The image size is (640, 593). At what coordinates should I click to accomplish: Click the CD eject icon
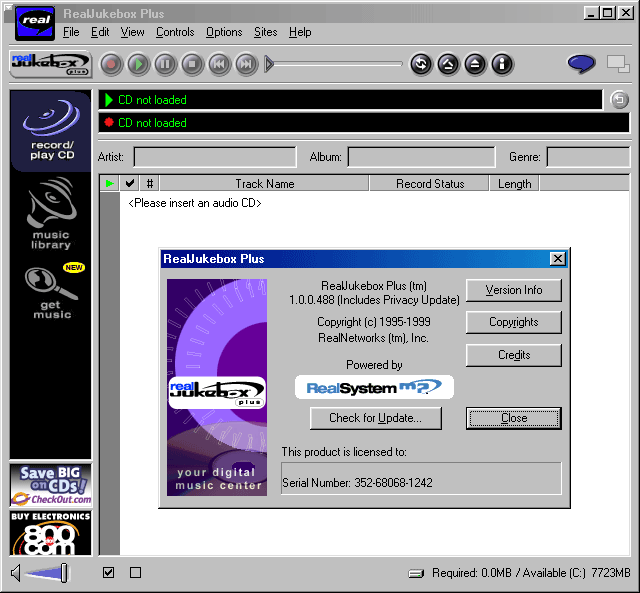point(475,64)
